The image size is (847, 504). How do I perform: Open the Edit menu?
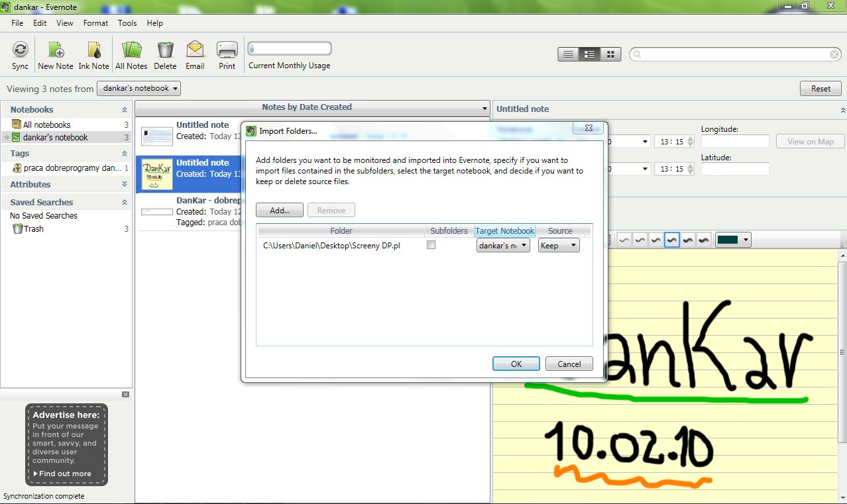pyautogui.click(x=40, y=23)
